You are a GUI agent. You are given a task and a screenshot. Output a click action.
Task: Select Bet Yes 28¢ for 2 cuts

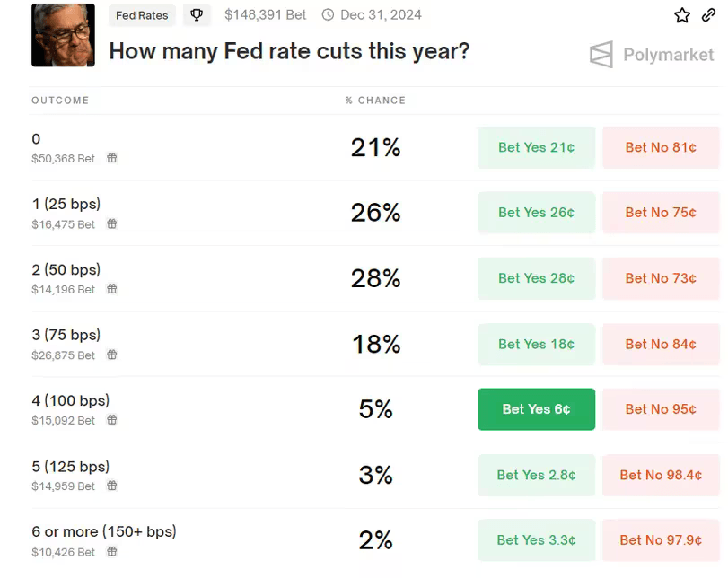tap(536, 278)
